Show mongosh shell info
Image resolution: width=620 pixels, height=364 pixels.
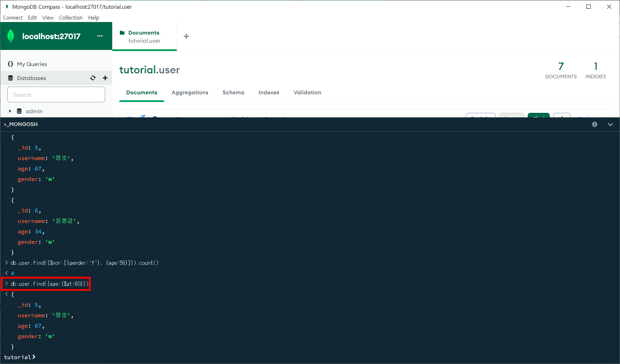coord(594,124)
